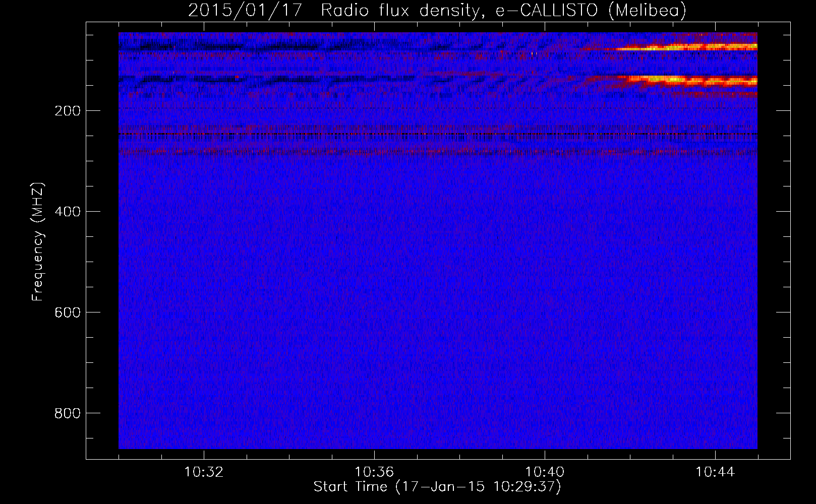816x504 pixels.
Task: Click the 400 frequency tick label
Action: coord(67,212)
